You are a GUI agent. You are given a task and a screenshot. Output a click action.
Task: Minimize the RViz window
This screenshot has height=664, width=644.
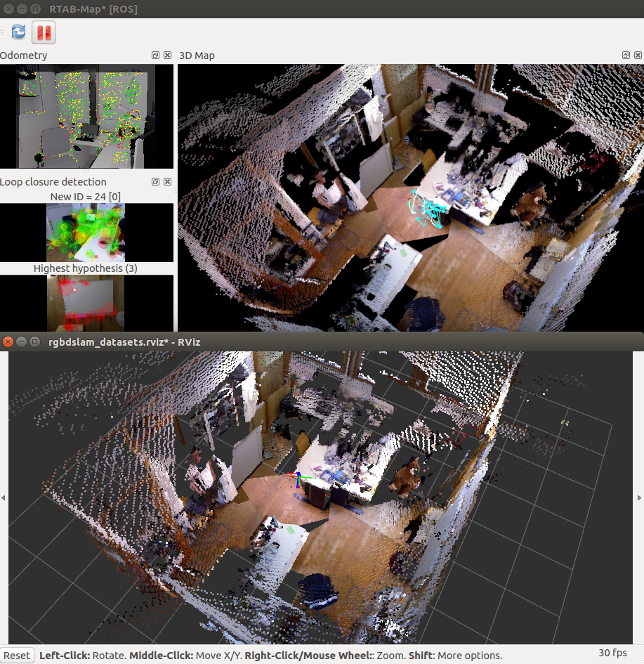click(22, 341)
